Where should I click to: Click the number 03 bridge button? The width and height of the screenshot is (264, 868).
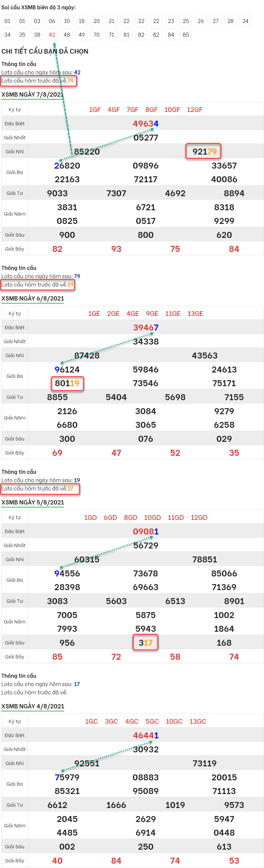point(37,21)
